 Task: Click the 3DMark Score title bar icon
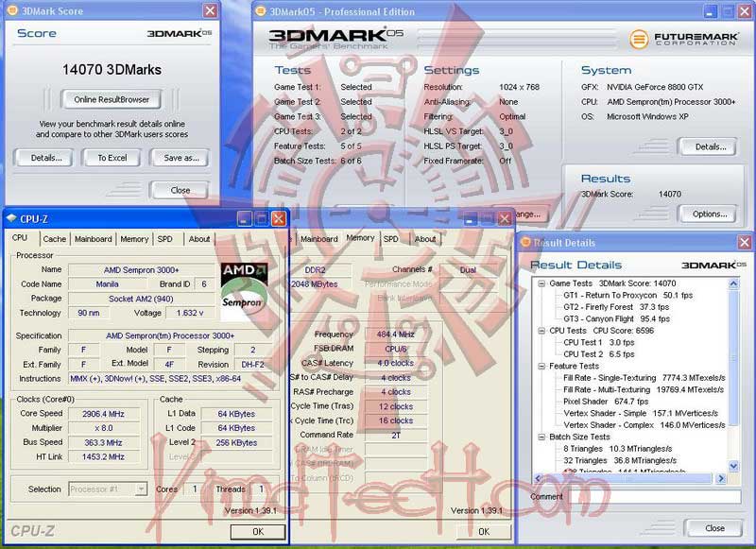[x=12, y=10]
